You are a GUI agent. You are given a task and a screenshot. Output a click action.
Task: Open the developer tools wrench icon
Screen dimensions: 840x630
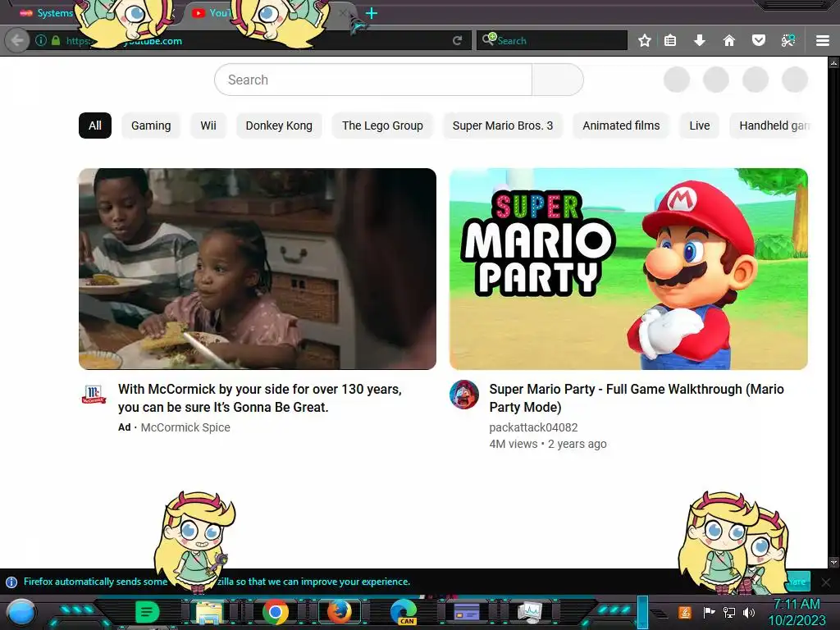click(788, 40)
